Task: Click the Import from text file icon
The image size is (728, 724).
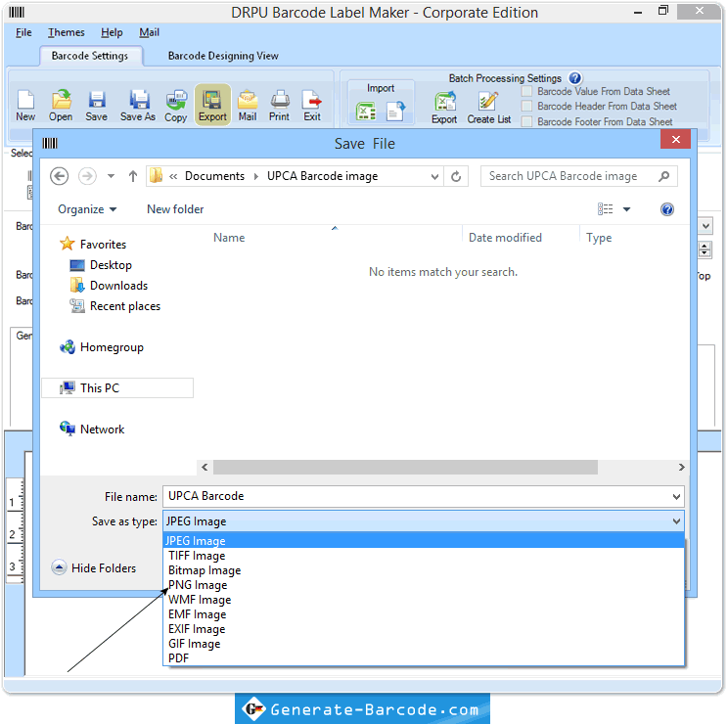Action: 395,111
